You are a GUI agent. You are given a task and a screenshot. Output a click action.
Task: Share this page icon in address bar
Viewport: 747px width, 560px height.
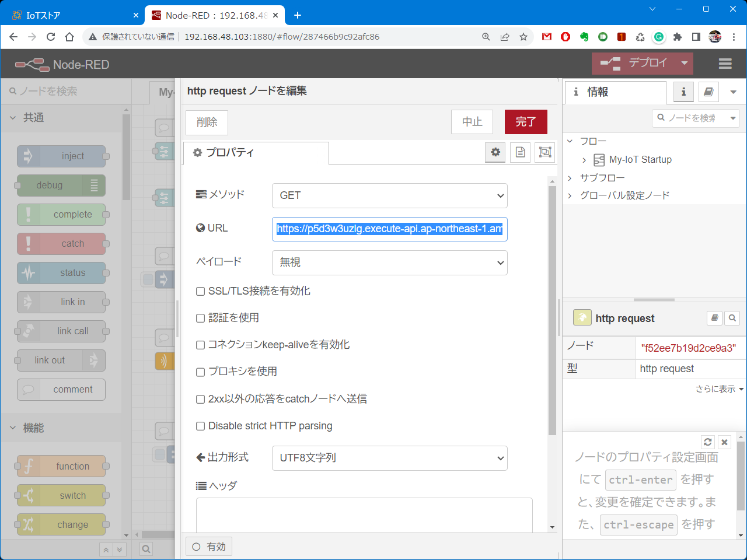pos(505,37)
